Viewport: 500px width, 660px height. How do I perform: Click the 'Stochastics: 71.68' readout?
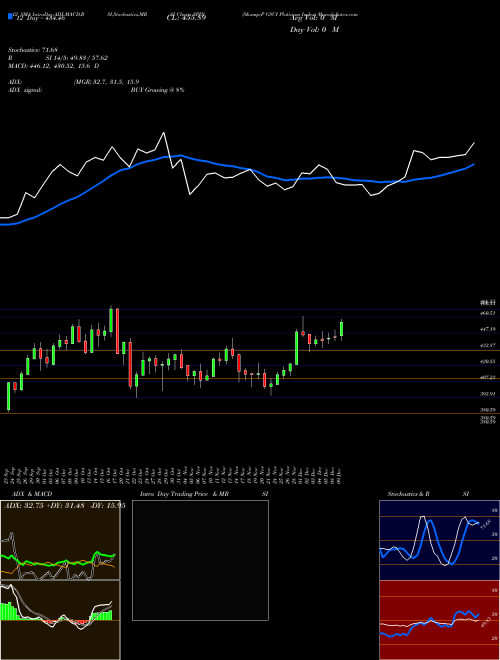pyautogui.click(x=32, y=50)
